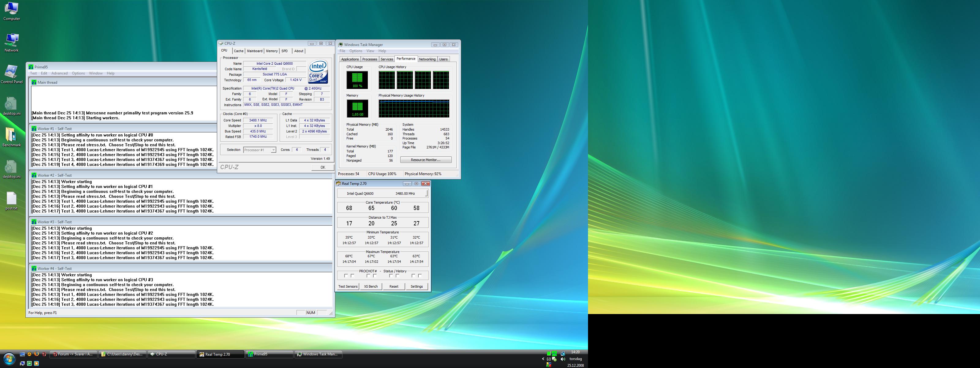Click the Main thread window icon in Prime95
The height and width of the screenshot is (368, 980).
tap(34, 82)
